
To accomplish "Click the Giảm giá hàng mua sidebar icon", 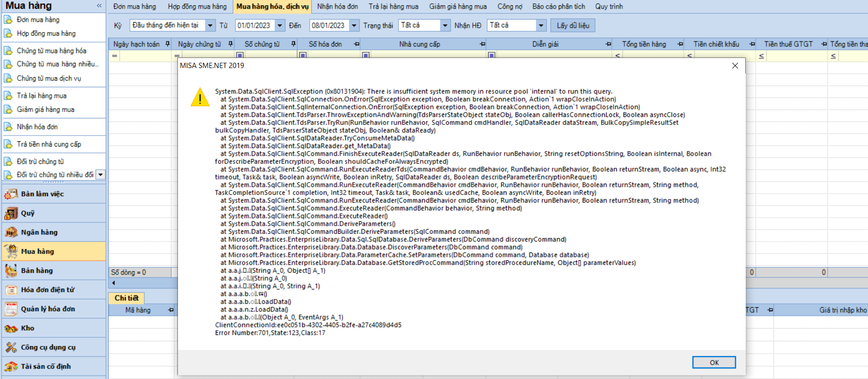I will [8, 109].
